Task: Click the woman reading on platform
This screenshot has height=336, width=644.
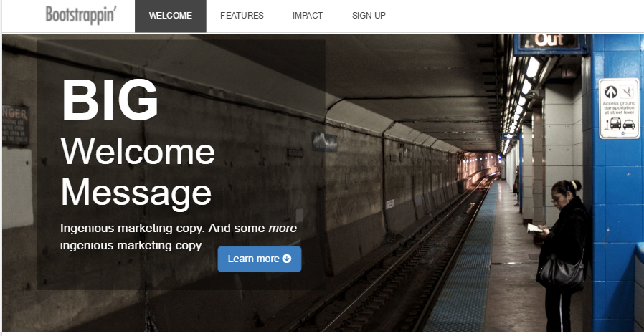Action: pos(564,255)
